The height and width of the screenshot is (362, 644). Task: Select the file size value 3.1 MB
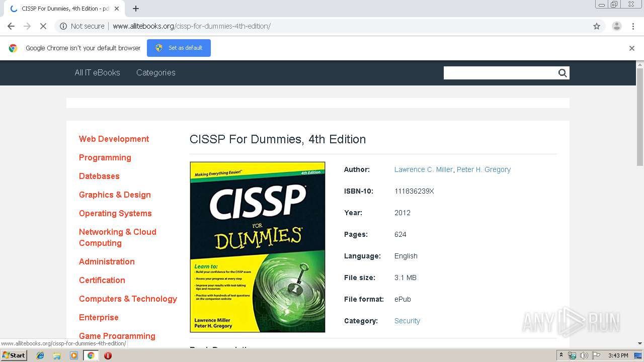(406, 278)
